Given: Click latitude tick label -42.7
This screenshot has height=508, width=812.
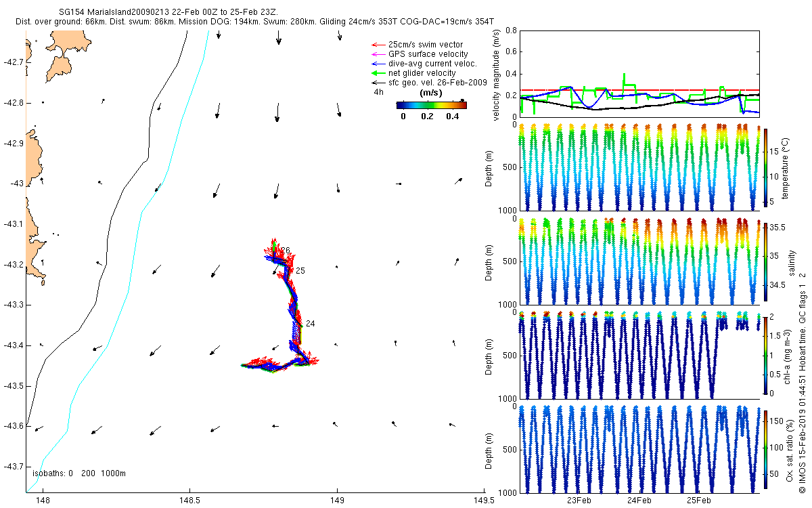Looking at the screenshot, I should pyautogui.click(x=13, y=62).
